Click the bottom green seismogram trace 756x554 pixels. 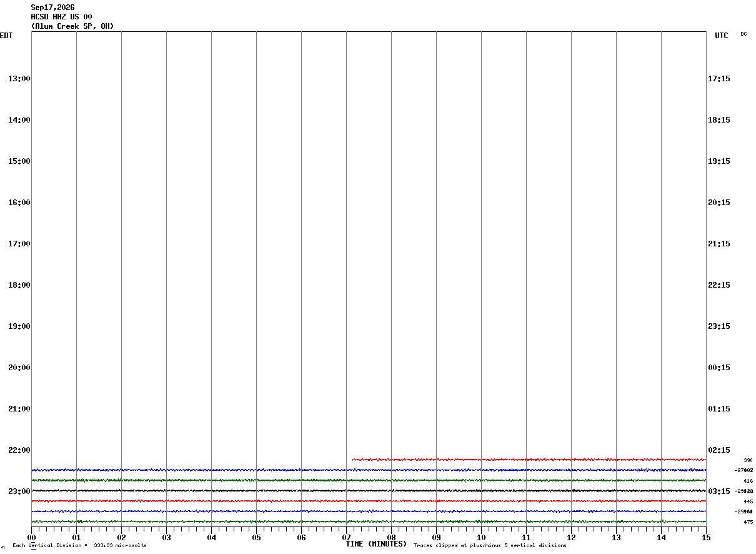(369, 521)
